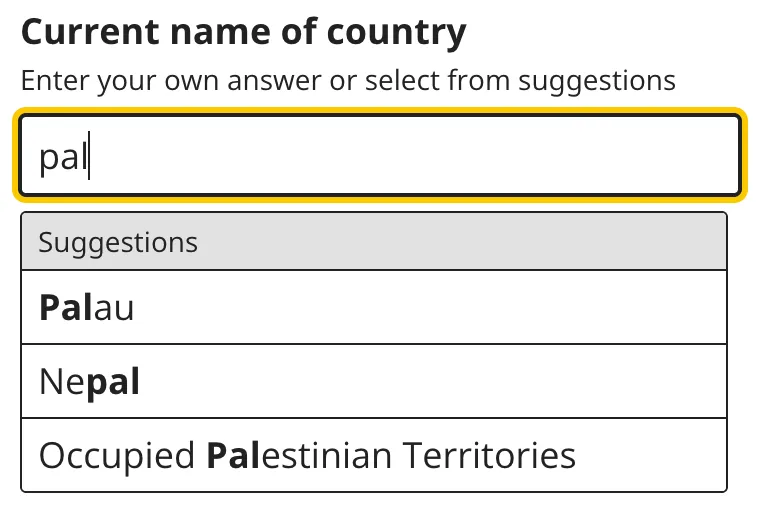The image size is (766, 516).
Task: Place cursor in the yellow-outlined text field
Action: point(380,156)
